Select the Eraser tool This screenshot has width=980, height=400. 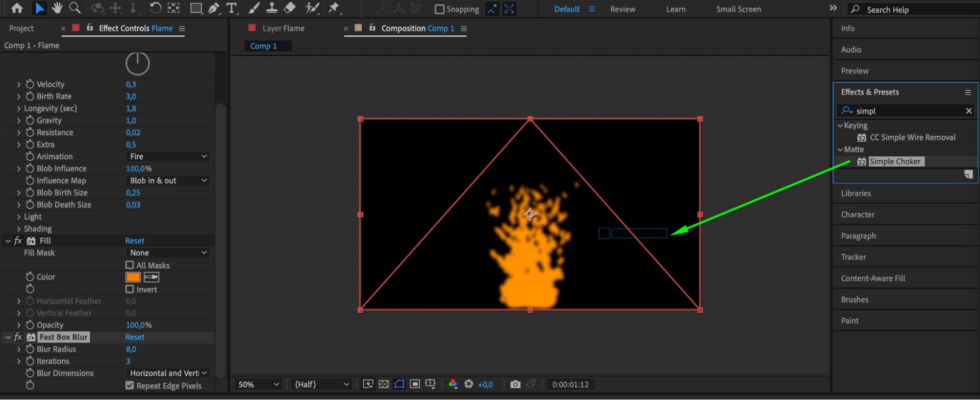tap(290, 8)
